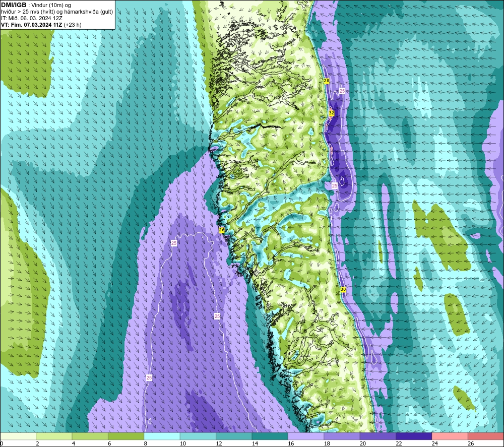Pick the lavender 16–18 m/s swatch
The image size is (504, 447).
(x=306, y=436)
